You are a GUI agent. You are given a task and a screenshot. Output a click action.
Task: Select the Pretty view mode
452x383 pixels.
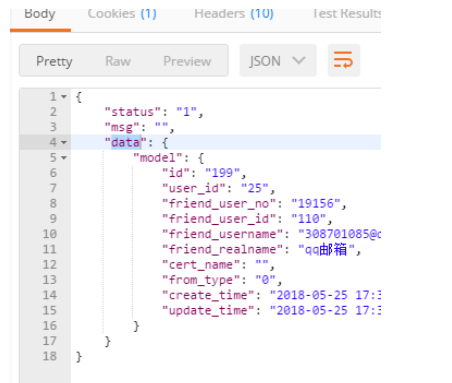coord(54,61)
